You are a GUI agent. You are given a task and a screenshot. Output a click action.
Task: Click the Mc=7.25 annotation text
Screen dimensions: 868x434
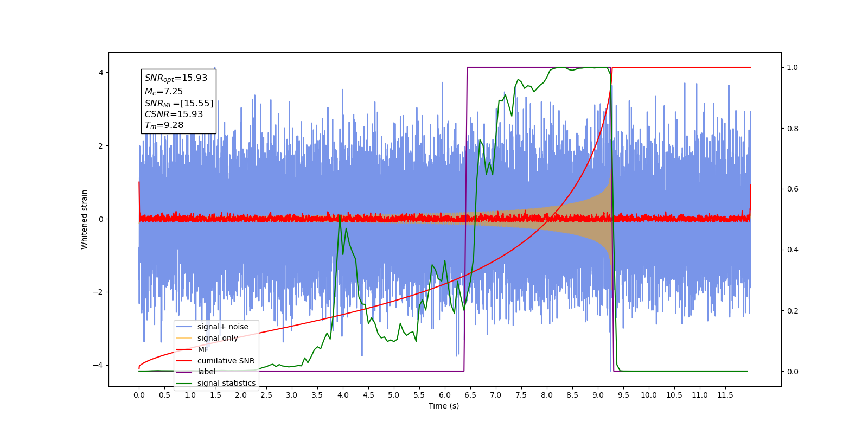(163, 92)
